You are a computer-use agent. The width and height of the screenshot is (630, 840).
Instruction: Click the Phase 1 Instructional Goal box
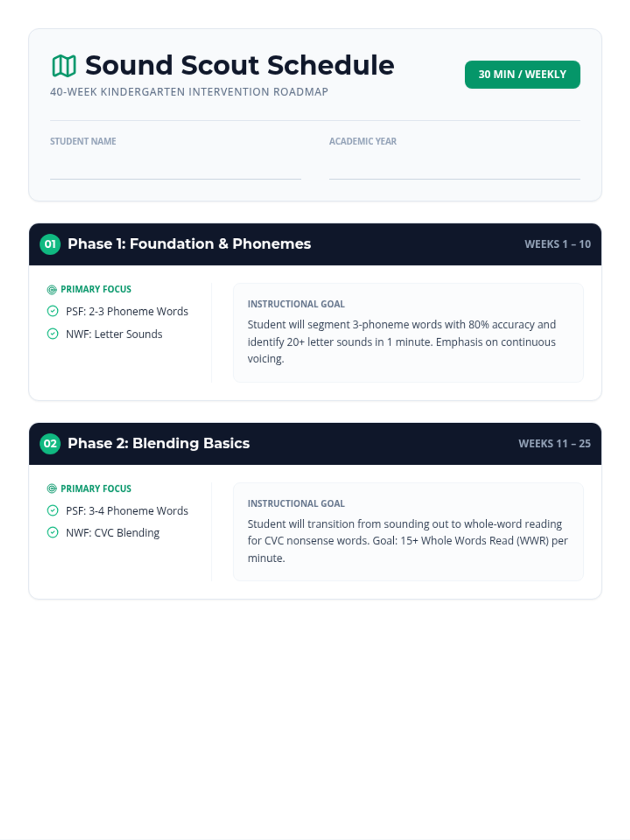(408, 333)
